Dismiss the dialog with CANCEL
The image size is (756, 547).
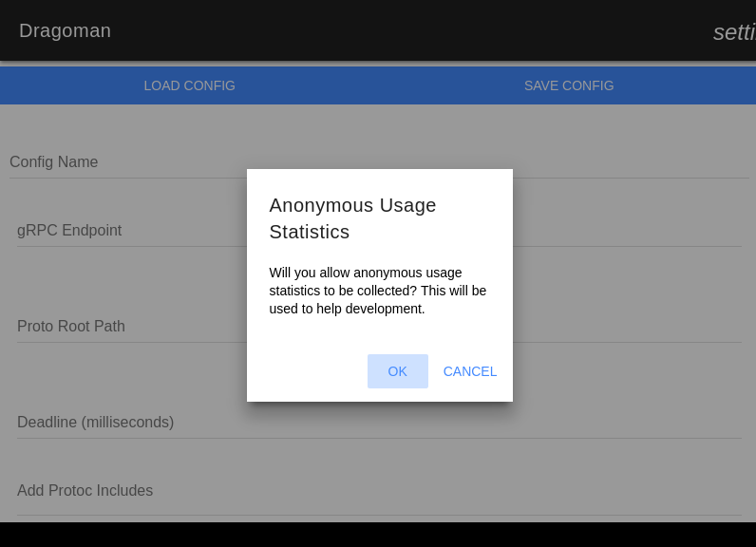tap(469, 371)
